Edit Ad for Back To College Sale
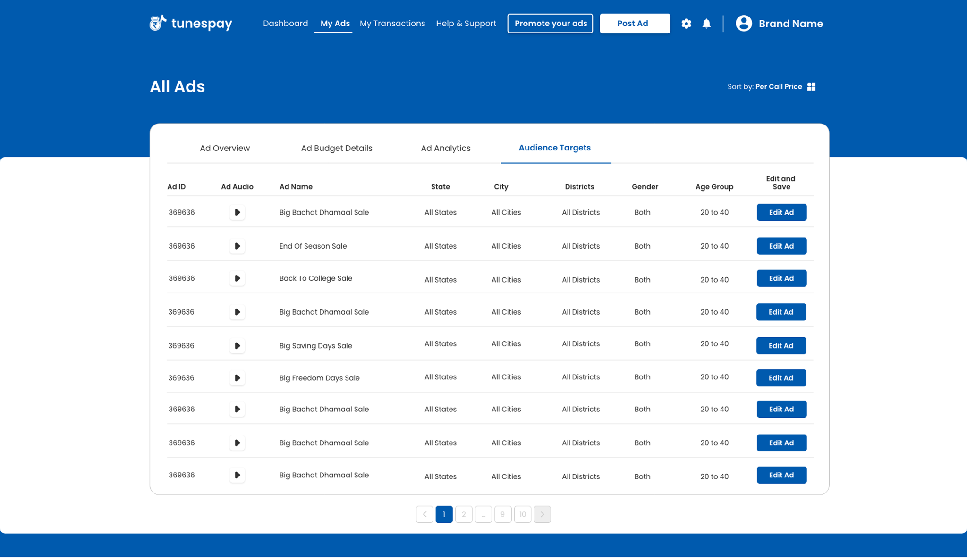Viewport: 967px width, 560px height. (x=781, y=278)
